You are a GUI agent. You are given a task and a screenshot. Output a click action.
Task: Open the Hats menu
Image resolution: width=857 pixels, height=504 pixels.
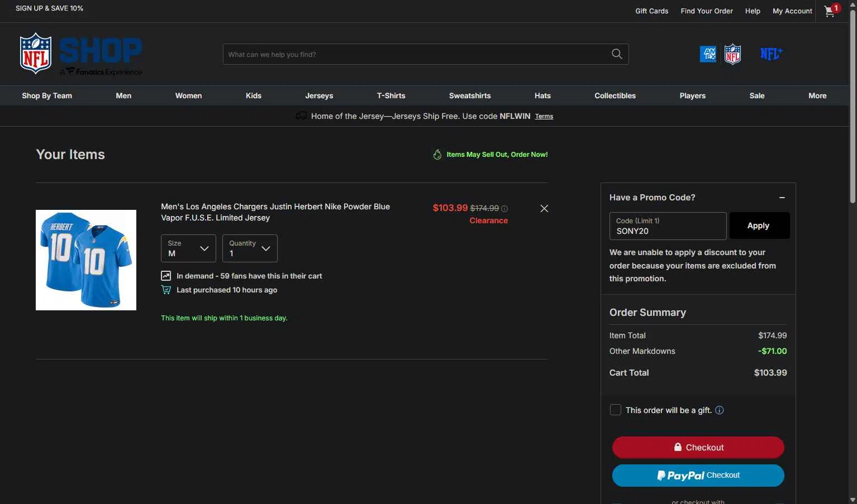(542, 96)
